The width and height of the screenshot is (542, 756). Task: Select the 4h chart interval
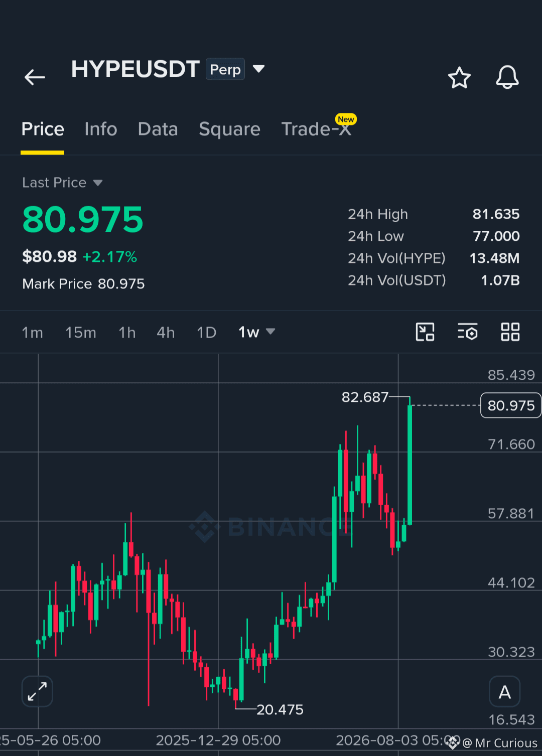tap(166, 333)
